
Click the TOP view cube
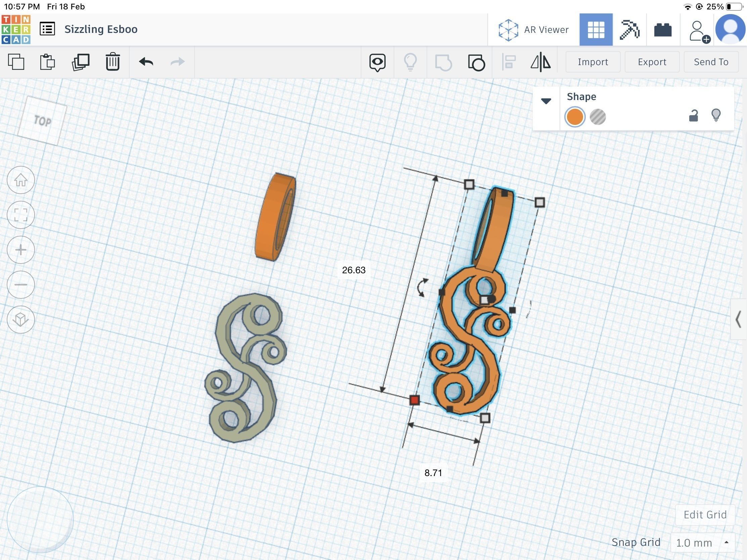pyautogui.click(x=42, y=121)
